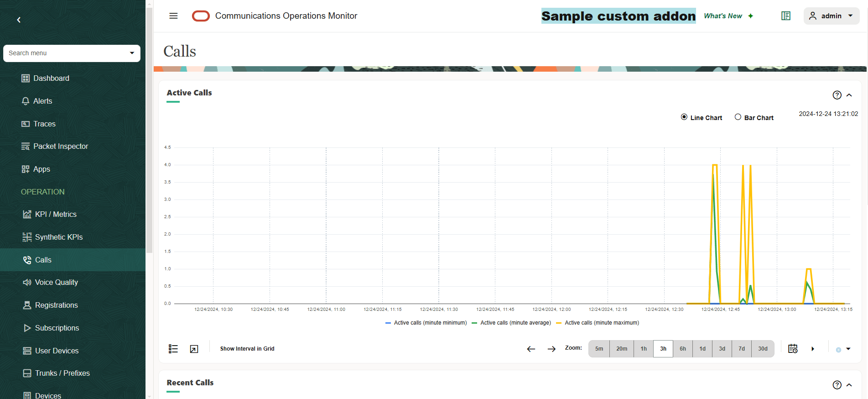The image size is (868, 399).
Task: Set zoom to 1h
Action: point(644,349)
